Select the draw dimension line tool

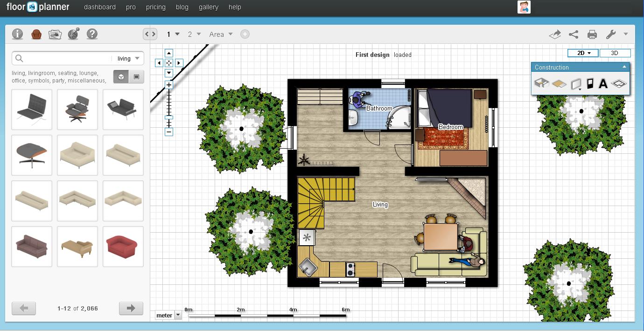click(x=619, y=84)
